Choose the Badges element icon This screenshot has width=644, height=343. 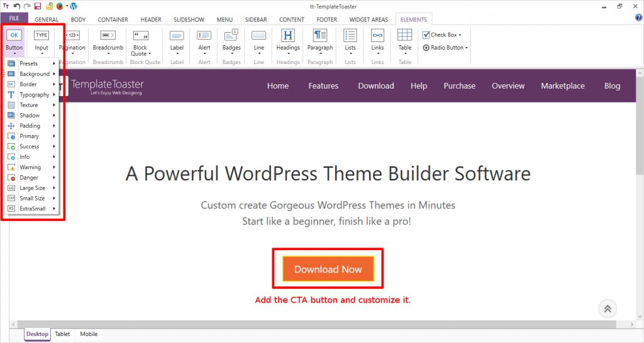tap(231, 35)
